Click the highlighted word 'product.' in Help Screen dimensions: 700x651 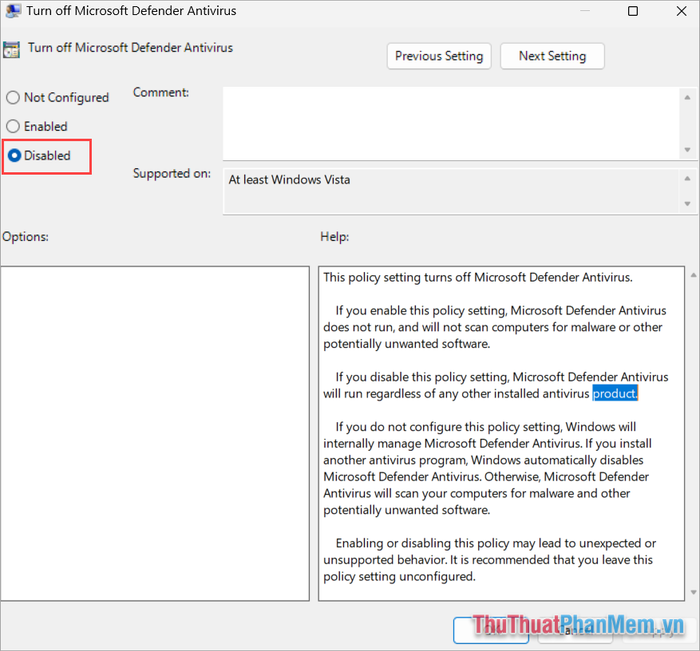615,394
